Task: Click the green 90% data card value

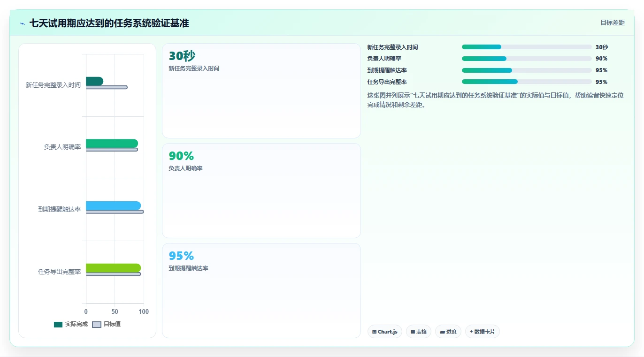Action: tap(181, 156)
